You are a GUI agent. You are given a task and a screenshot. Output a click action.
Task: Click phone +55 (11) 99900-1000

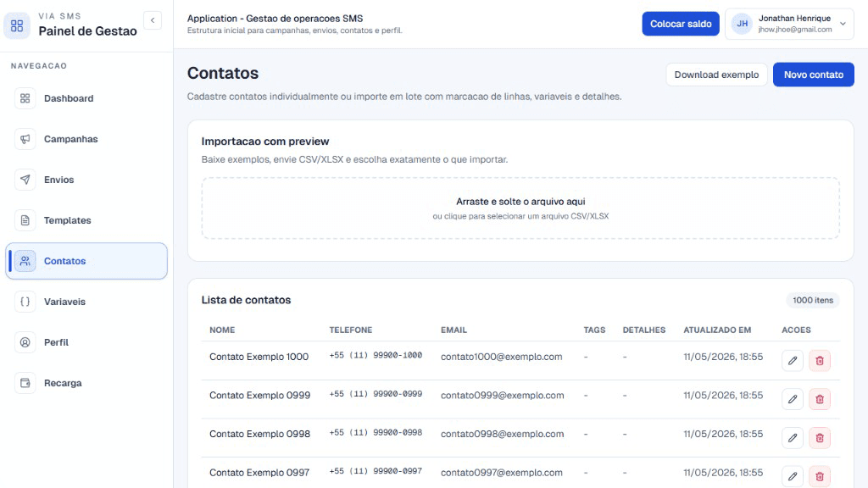click(376, 355)
